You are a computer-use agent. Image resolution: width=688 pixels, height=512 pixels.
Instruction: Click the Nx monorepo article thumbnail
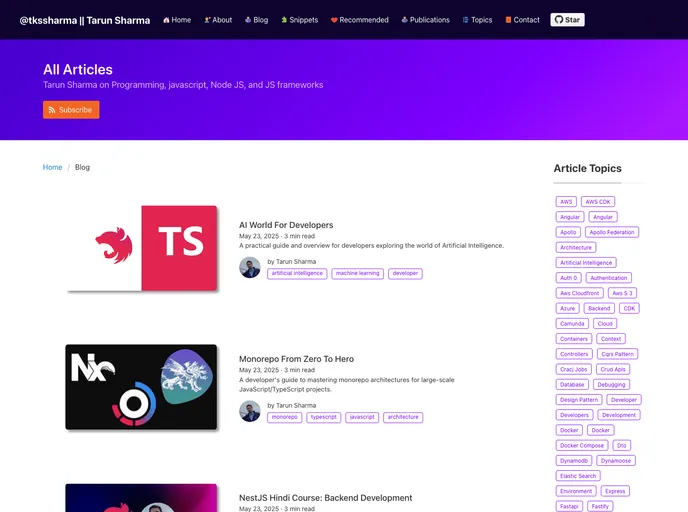(141, 387)
